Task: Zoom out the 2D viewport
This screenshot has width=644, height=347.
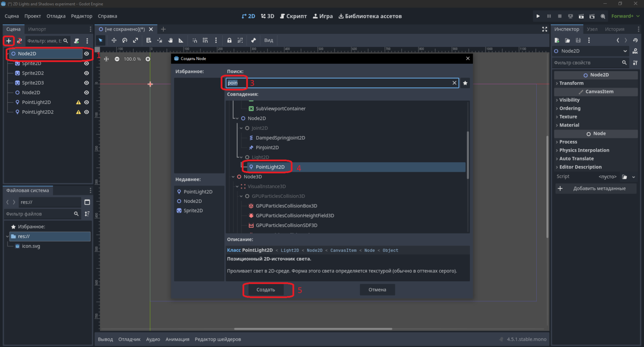Action: click(117, 59)
